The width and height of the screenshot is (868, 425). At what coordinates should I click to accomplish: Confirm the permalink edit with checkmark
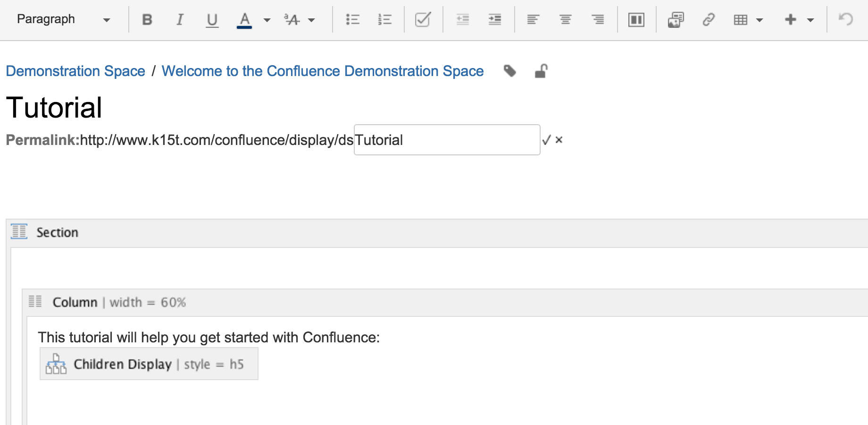(546, 140)
